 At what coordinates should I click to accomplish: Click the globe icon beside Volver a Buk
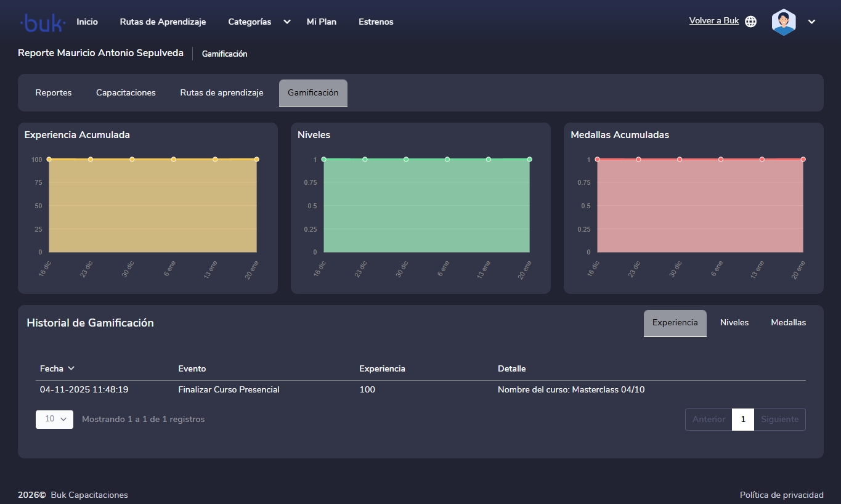[x=750, y=22]
